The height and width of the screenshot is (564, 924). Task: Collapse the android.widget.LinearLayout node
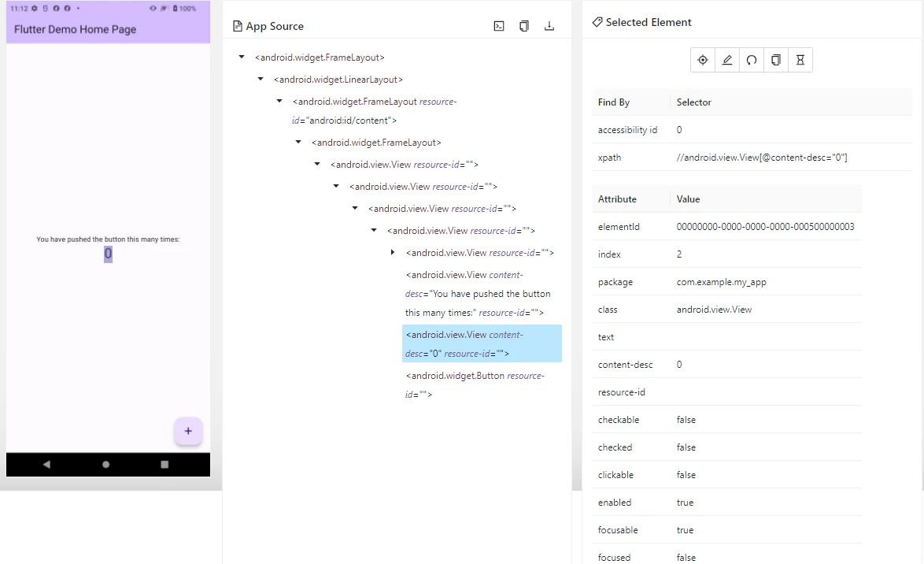[261, 79]
